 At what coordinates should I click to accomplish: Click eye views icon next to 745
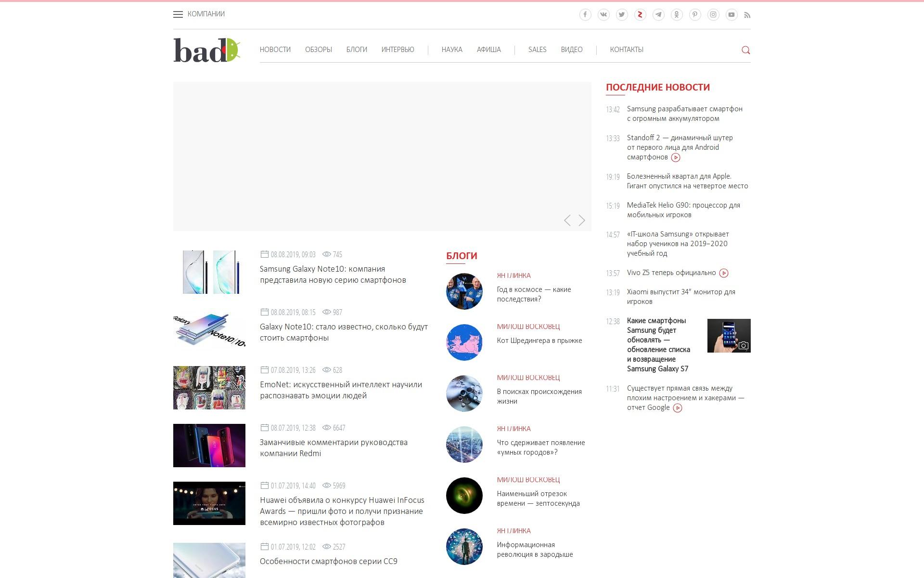(x=327, y=254)
